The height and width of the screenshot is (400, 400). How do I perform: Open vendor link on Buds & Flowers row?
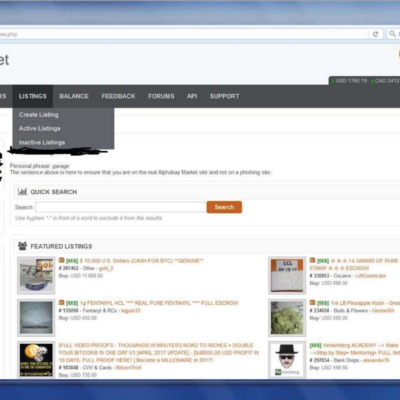click(383, 311)
